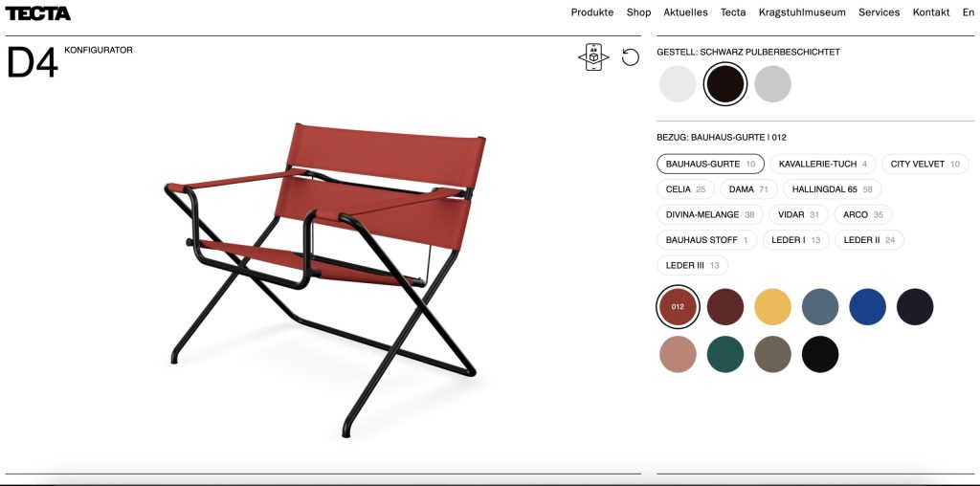Pick the dark navy cover color
Image resolution: width=980 pixels, height=486 pixels.
pos(915,307)
